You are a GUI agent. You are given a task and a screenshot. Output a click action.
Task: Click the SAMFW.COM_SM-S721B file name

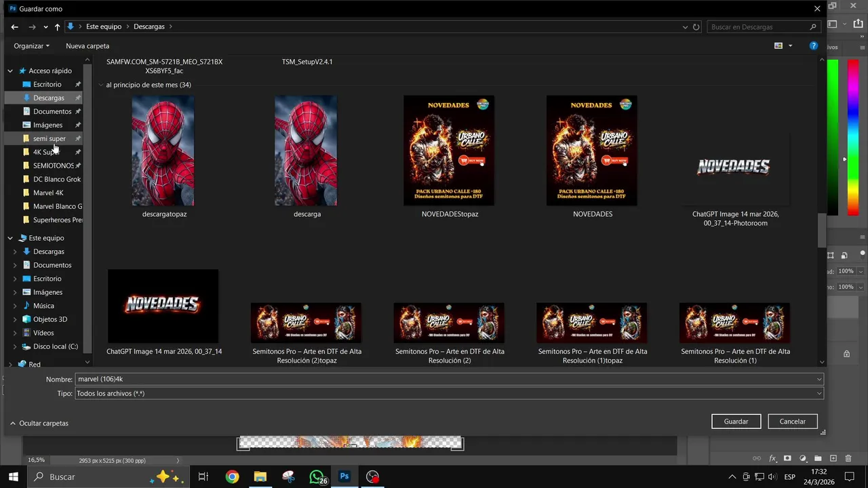tap(164, 66)
